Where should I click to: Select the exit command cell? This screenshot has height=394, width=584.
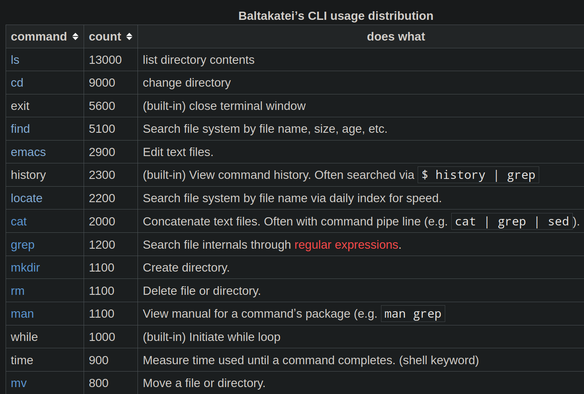(45, 106)
